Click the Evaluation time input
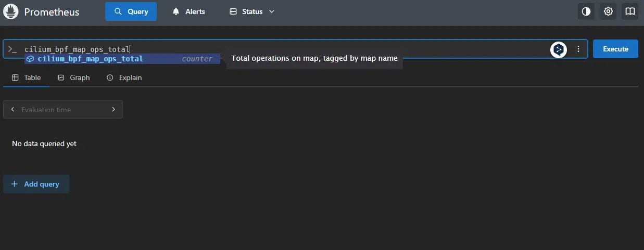The height and width of the screenshot is (250, 644). click(63, 110)
